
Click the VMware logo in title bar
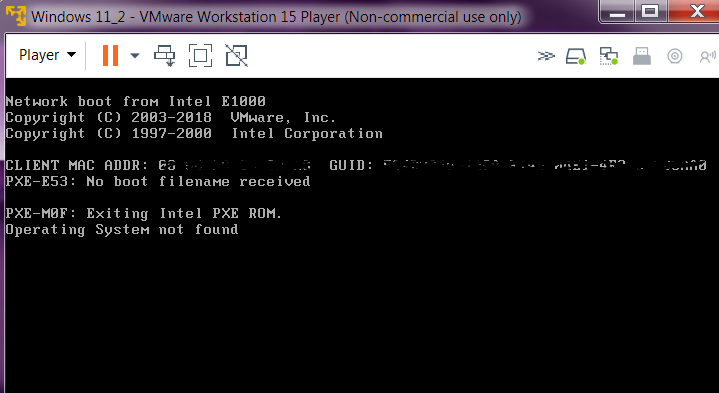coord(16,16)
